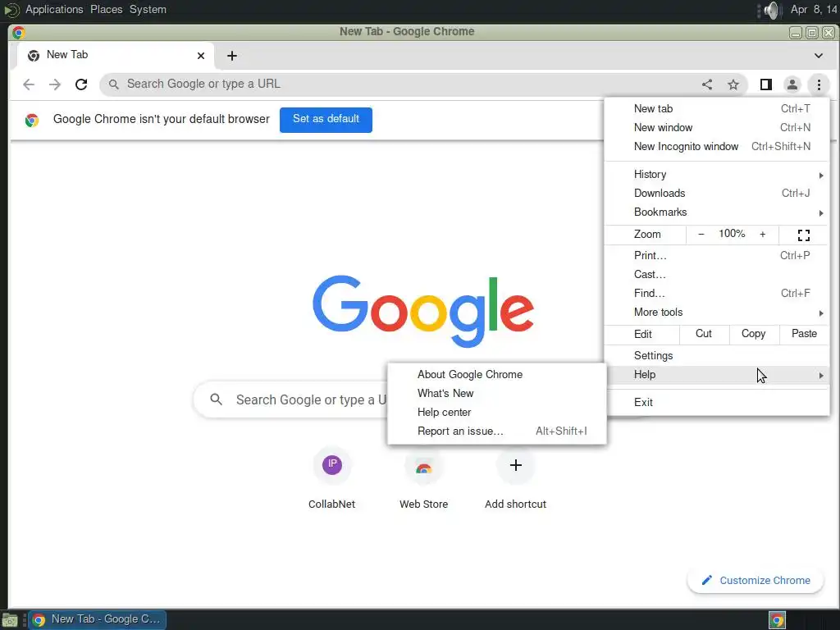840x630 pixels.
Task: Open the Places menu
Action: (x=106, y=10)
